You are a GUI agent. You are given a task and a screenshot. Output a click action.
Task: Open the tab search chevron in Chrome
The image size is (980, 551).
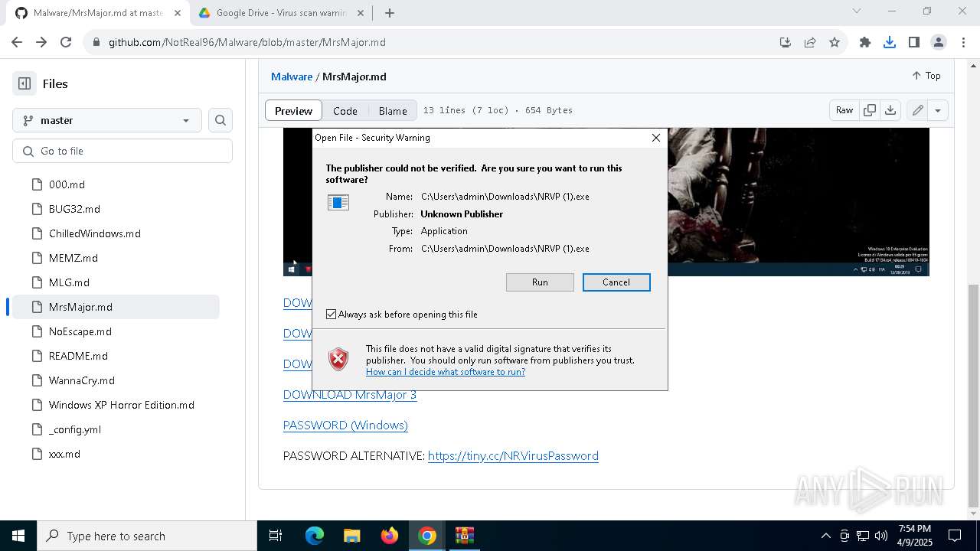pyautogui.click(x=857, y=11)
